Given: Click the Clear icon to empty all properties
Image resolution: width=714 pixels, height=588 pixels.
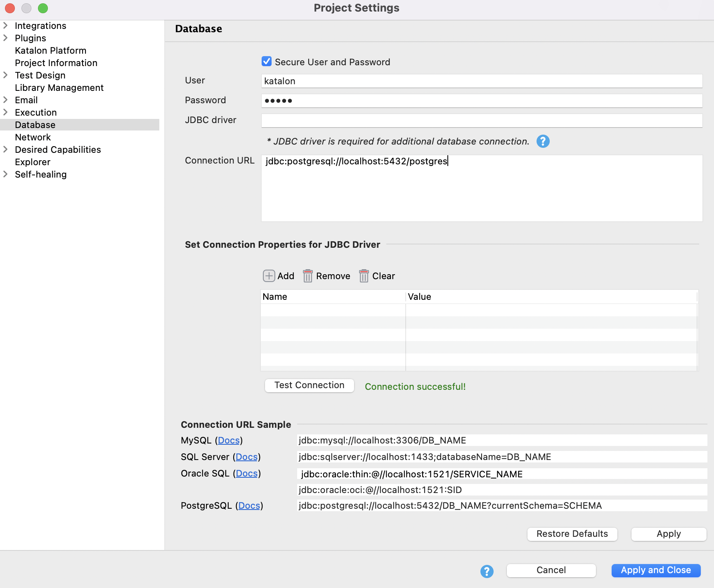Looking at the screenshot, I should [x=364, y=276].
